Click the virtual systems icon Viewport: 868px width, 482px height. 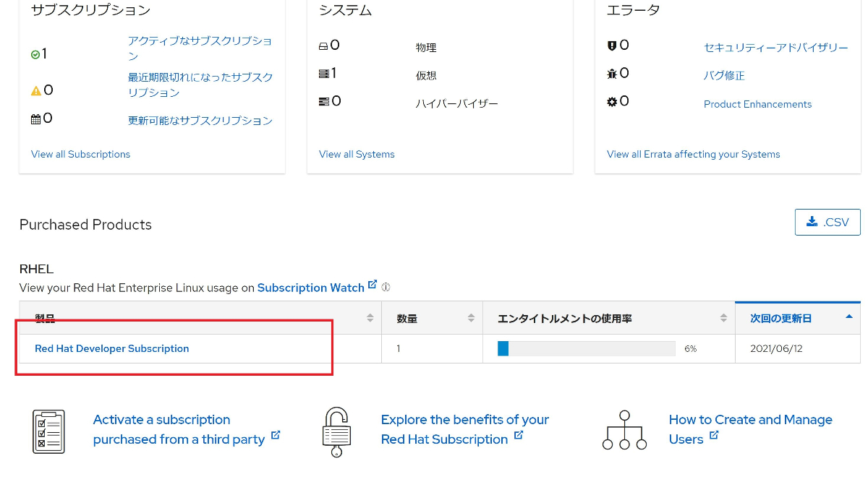pos(323,74)
